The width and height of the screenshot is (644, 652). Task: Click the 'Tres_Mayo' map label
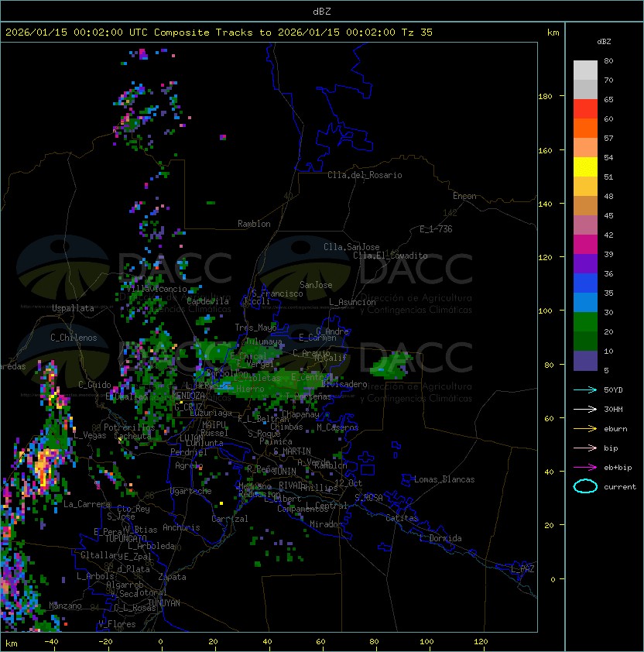click(x=255, y=328)
